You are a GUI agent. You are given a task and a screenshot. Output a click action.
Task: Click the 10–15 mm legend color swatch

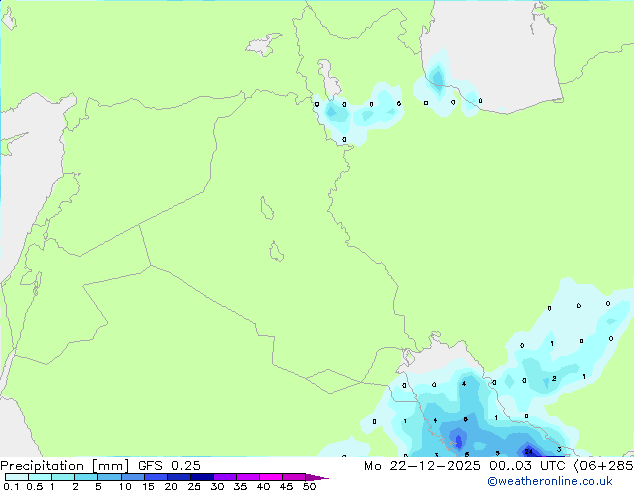pyautogui.click(x=133, y=477)
